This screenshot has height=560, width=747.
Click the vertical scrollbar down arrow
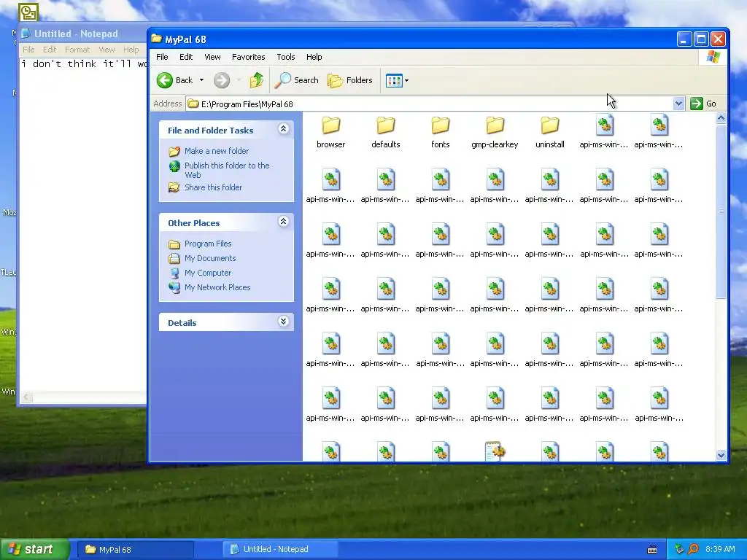pyautogui.click(x=721, y=455)
